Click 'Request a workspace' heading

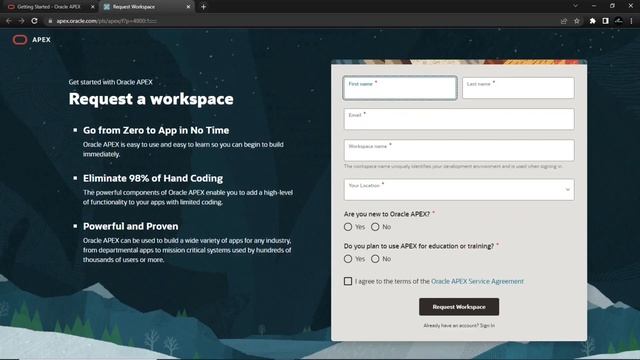point(151,99)
